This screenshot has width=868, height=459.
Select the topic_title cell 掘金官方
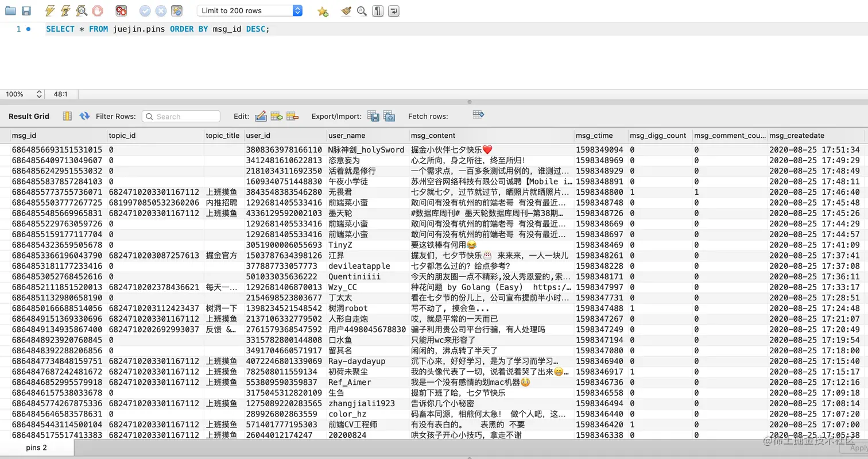(224, 256)
